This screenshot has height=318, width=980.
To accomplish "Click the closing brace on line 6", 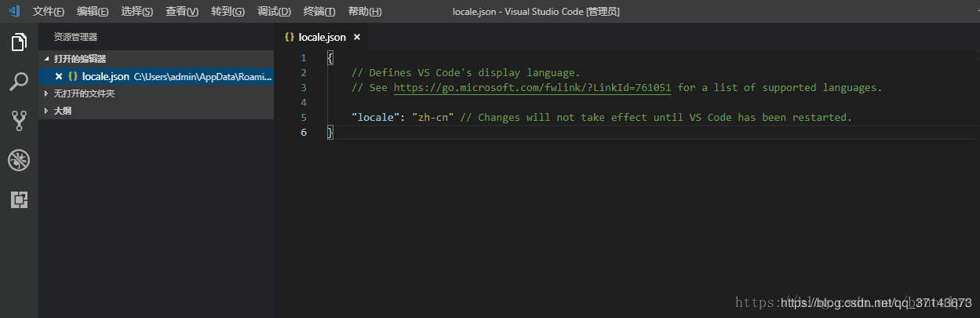I will point(330,133).
